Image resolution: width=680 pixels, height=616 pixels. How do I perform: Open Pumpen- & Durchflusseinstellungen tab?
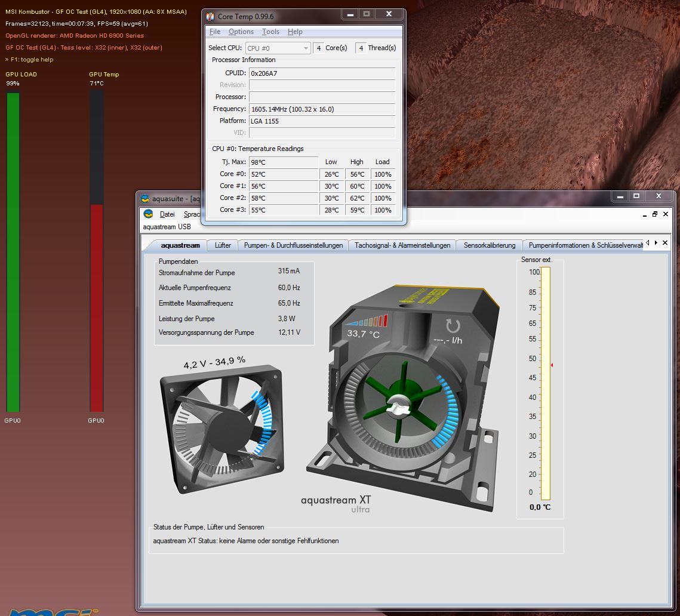[x=294, y=245]
